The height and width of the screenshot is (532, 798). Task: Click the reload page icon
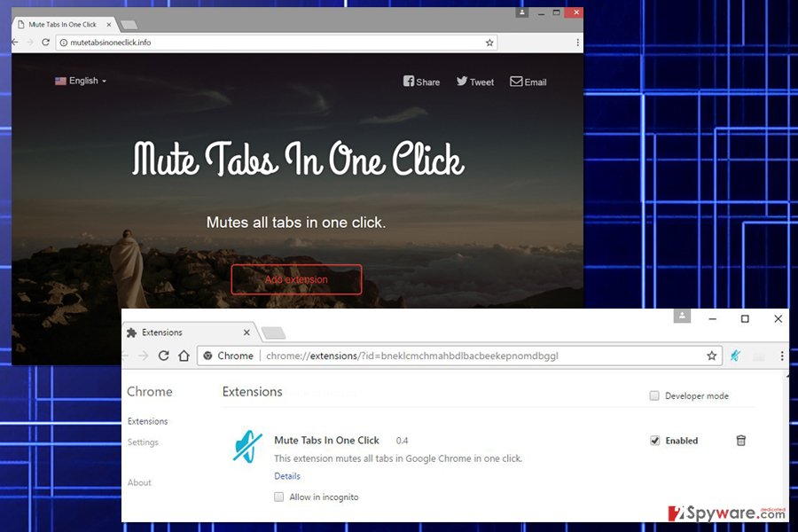pos(164,356)
